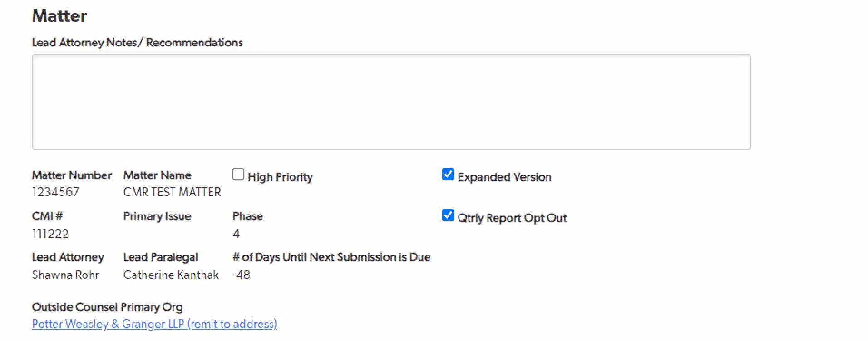Screen dimensions: 868x340
Task: Click the Outside Counsel Primary Org label
Action: tap(107, 307)
